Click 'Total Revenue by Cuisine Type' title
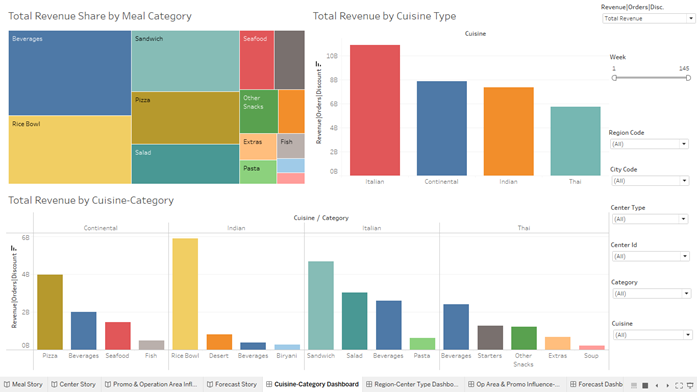Screen dimensions: 697x392 point(384,16)
